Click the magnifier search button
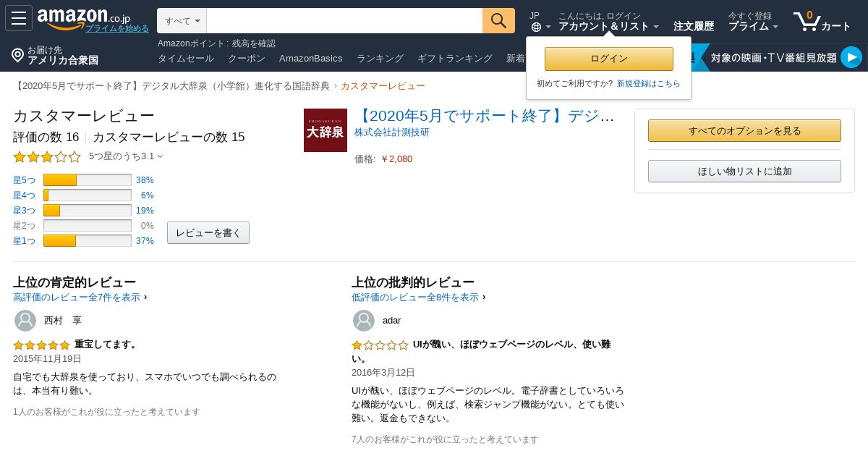Image resolution: width=868 pixels, height=456 pixels. click(498, 20)
